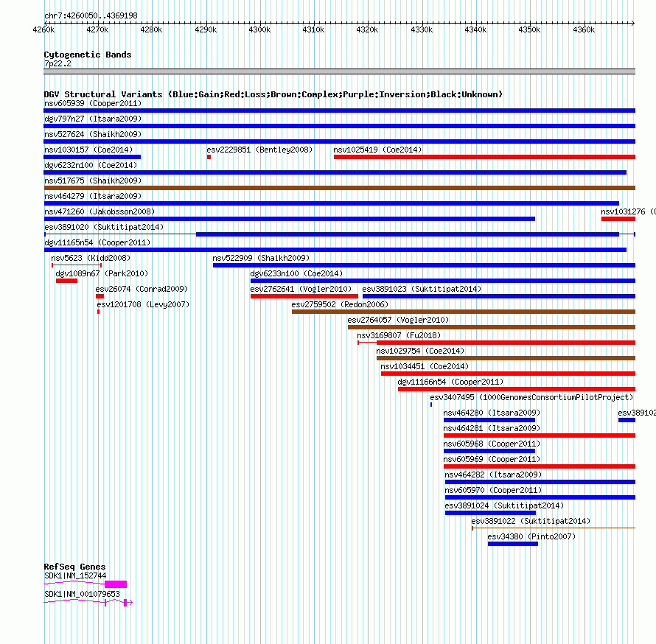Click the blue esv34380 gain bar
Screen dimensions: 656x644
[x=513, y=544]
